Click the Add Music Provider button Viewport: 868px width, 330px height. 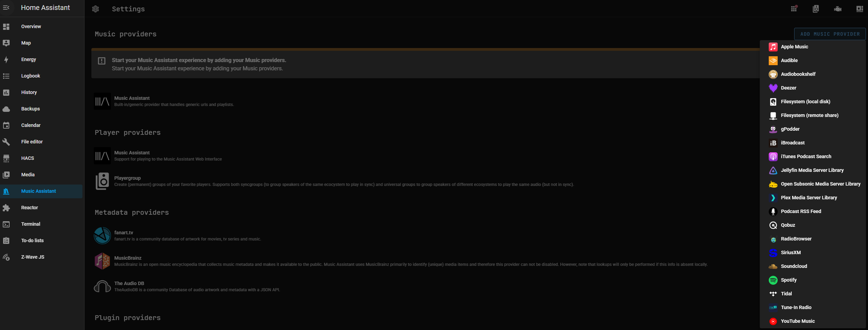[830, 34]
